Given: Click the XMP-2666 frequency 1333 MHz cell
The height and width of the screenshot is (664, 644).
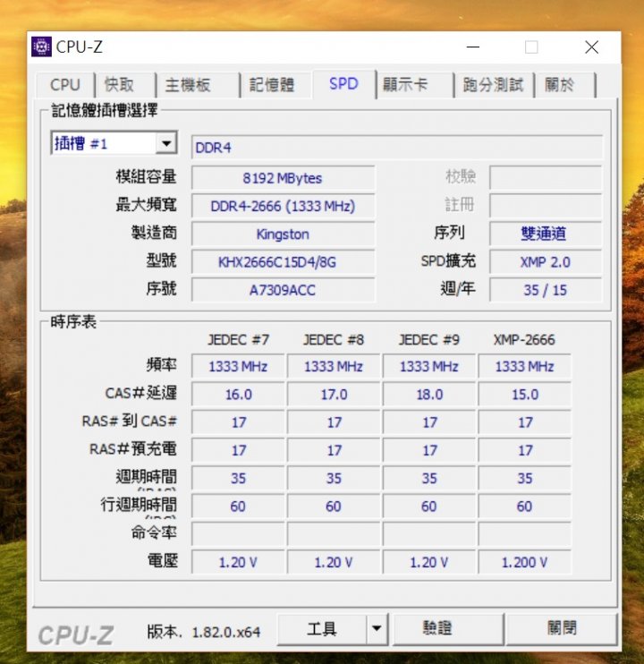Looking at the screenshot, I should (525, 366).
